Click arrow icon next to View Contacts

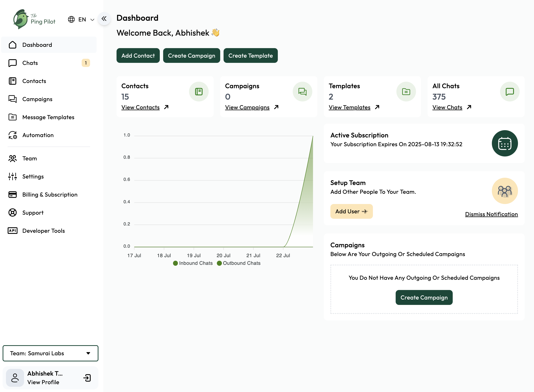coord(166,107)
